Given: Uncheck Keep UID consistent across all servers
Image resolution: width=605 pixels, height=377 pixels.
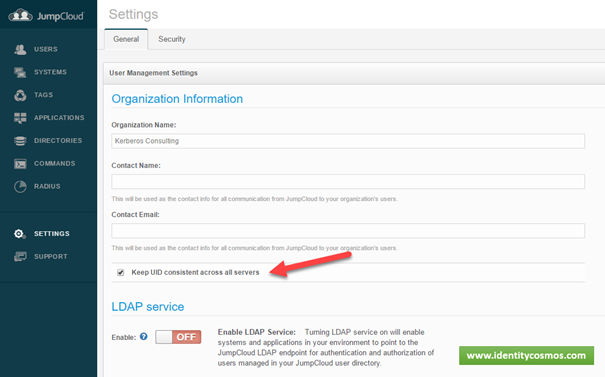Looking at the screenshot, I should tap(121, 272).
